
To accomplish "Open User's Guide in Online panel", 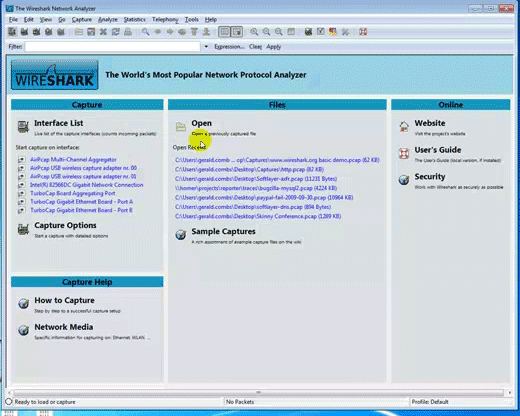I will click(438, 150).
